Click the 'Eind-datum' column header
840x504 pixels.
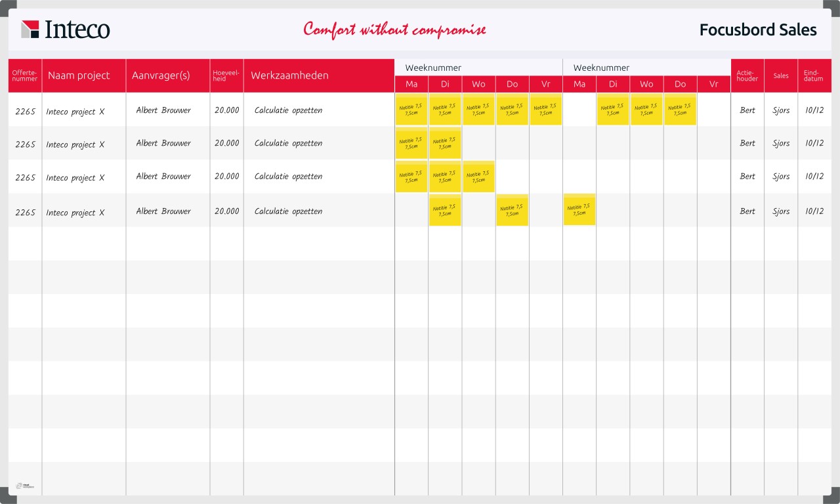pyautogui.click(x=814, y=75)
